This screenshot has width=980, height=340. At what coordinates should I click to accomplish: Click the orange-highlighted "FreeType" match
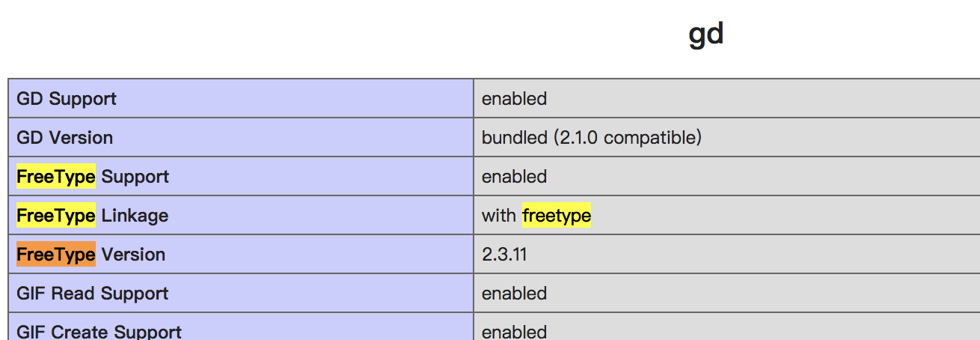coord(55,255)
